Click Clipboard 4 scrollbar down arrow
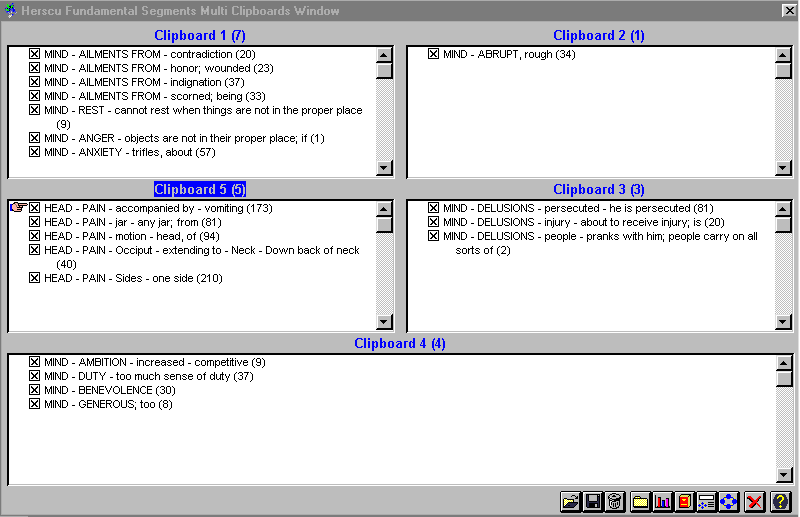This screenshot has width=800, height=517. [x=784, y=475]
